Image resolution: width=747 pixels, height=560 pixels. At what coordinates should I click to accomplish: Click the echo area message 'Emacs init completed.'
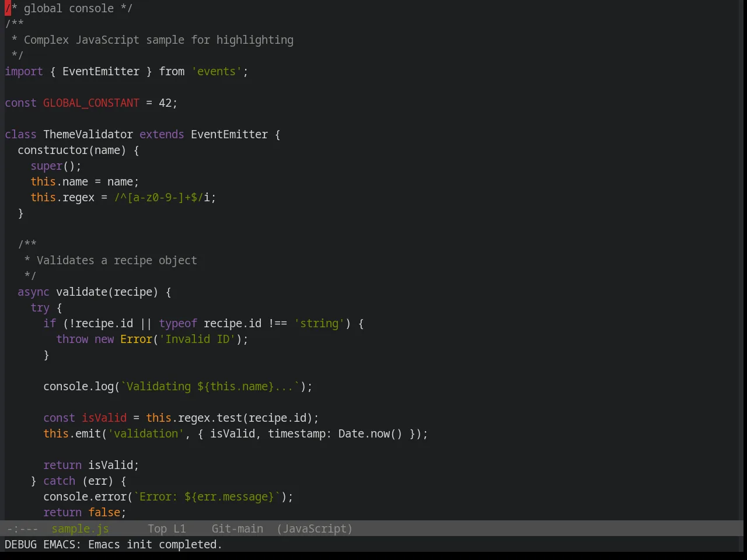point(155,544)
